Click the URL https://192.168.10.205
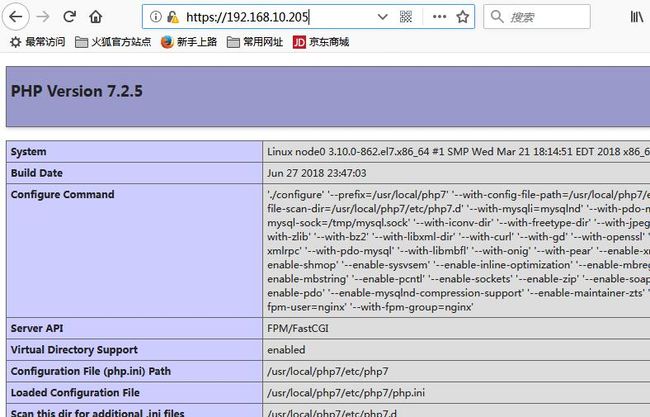 (247, 17)
